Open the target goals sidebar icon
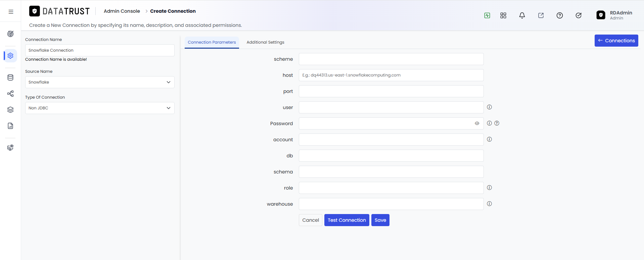Screen dimensions: 644x260 (10, 34)
